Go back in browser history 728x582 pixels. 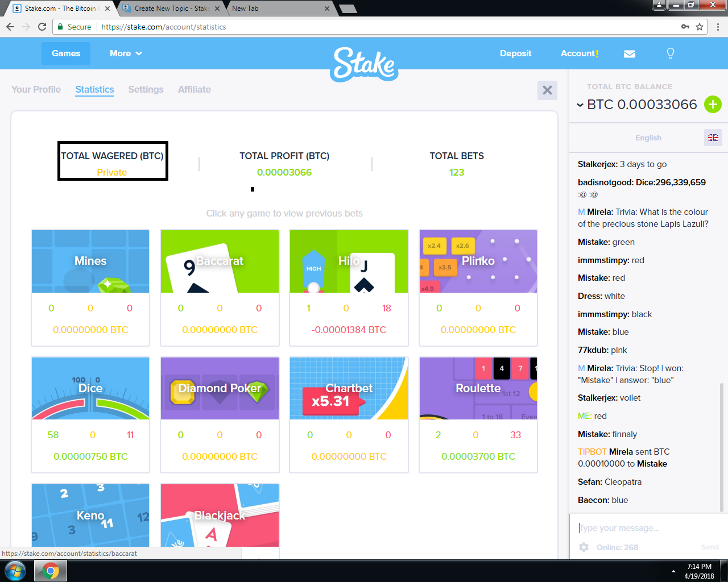10,27
